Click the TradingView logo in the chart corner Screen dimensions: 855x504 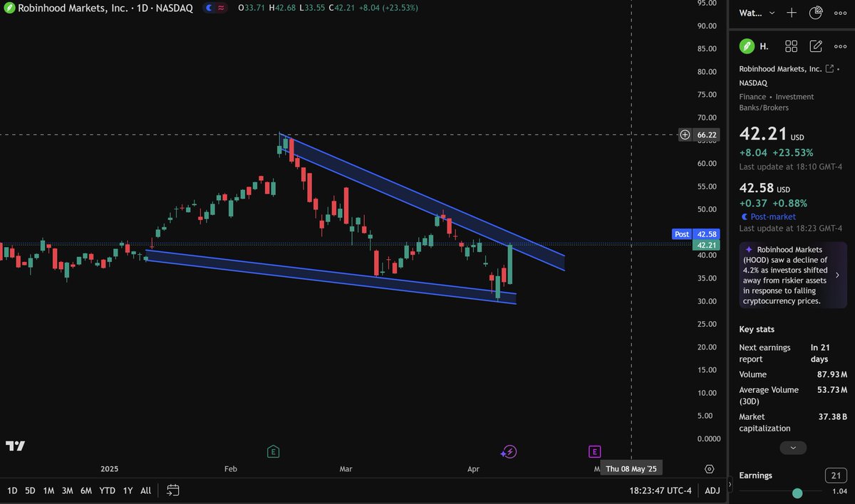click(x=16, y=446)
